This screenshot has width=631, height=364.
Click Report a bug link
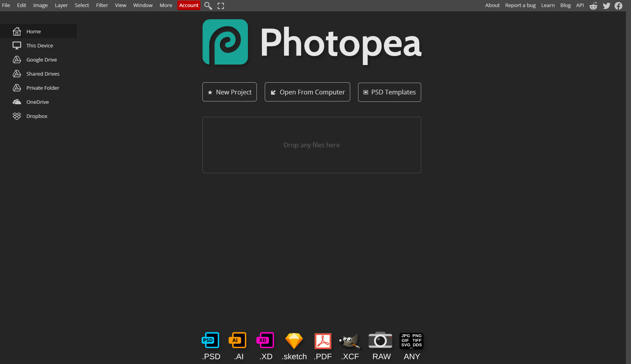coord(520,5)
